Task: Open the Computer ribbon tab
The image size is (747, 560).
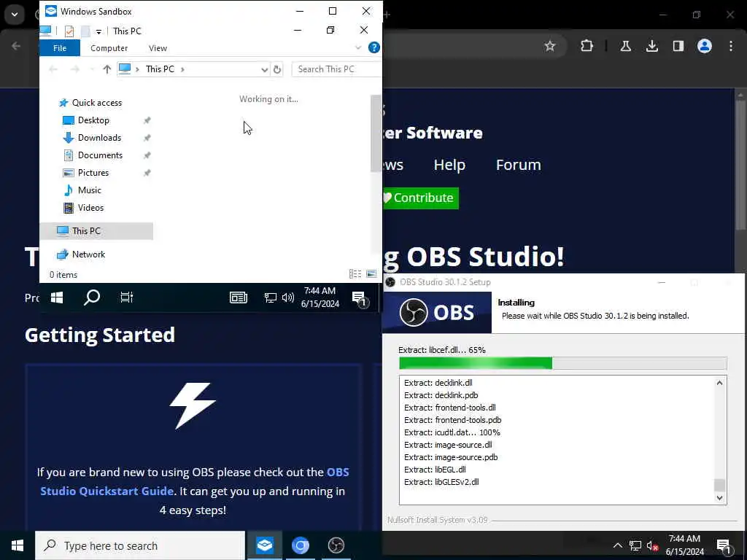Action: coord(109,48)
